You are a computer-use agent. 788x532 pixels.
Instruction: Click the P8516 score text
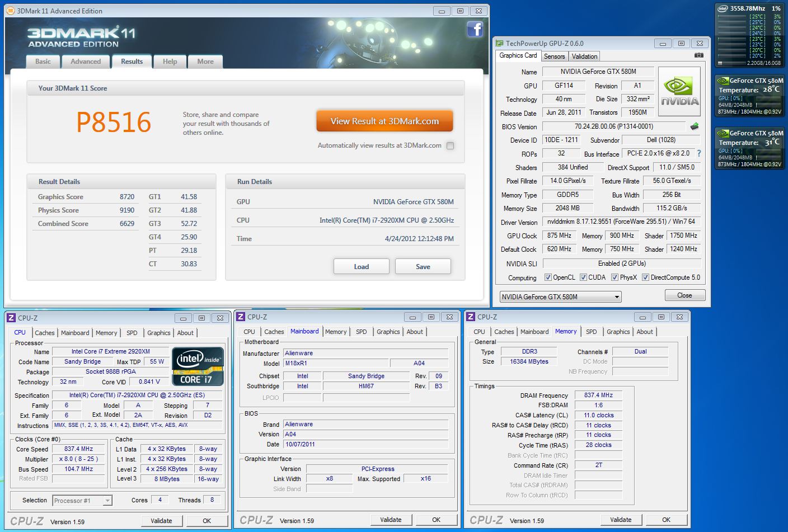click(114, 123)
